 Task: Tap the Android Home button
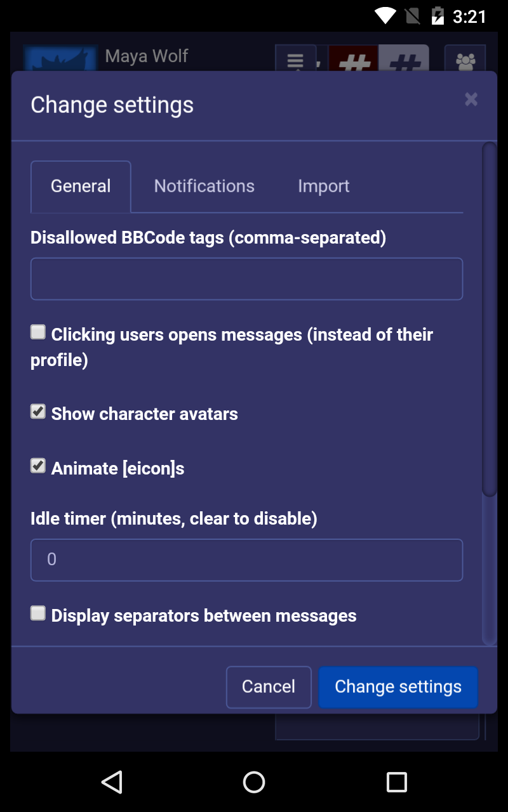253,782
